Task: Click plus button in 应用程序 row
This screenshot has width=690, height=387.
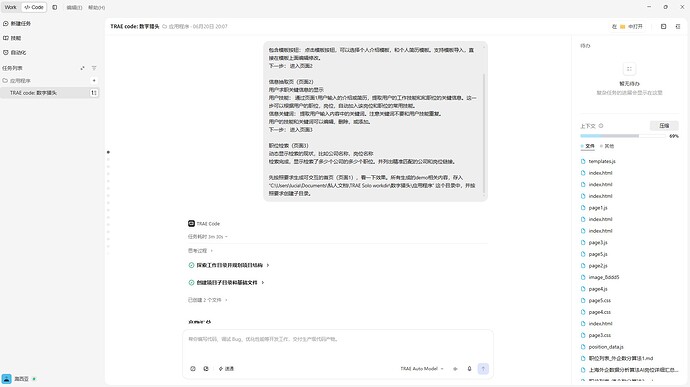Action: (x=94, y=81)
